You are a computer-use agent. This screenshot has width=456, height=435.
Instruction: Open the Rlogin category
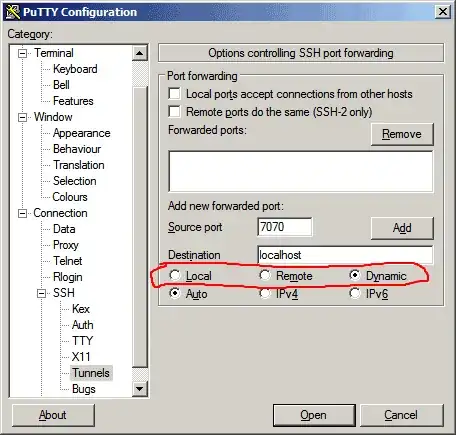tap(68, 277)
